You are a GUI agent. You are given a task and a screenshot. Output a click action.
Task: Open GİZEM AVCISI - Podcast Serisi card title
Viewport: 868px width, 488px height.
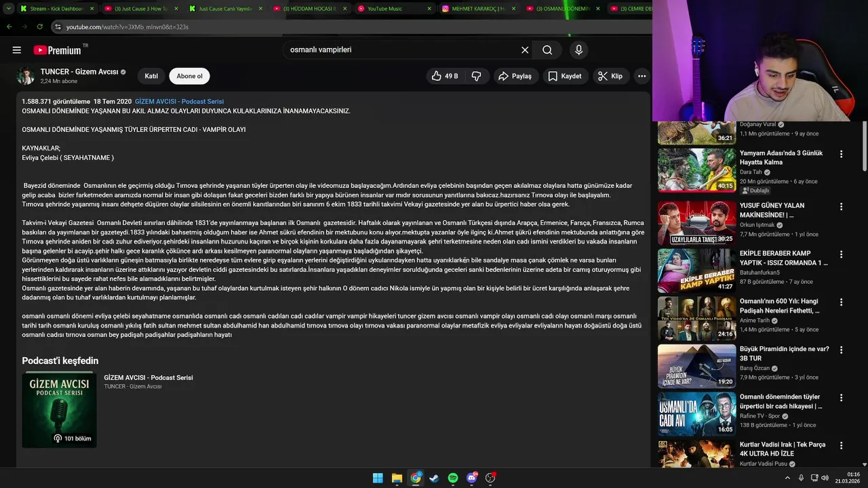149,378
